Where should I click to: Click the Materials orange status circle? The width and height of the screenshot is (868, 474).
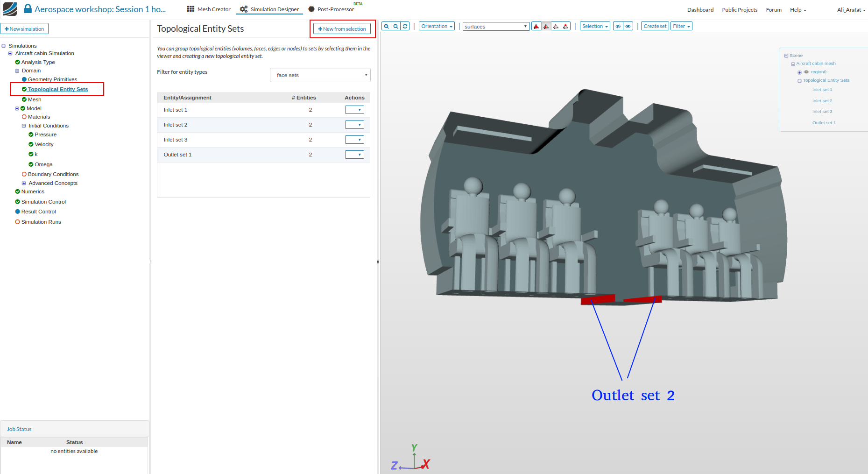[24, 117]
